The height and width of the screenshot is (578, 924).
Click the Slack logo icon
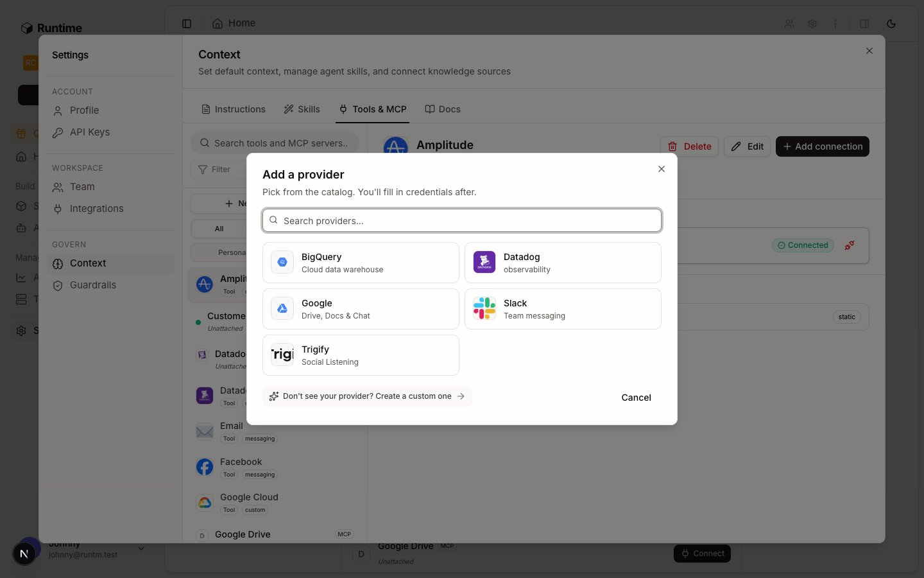[484, 308]
